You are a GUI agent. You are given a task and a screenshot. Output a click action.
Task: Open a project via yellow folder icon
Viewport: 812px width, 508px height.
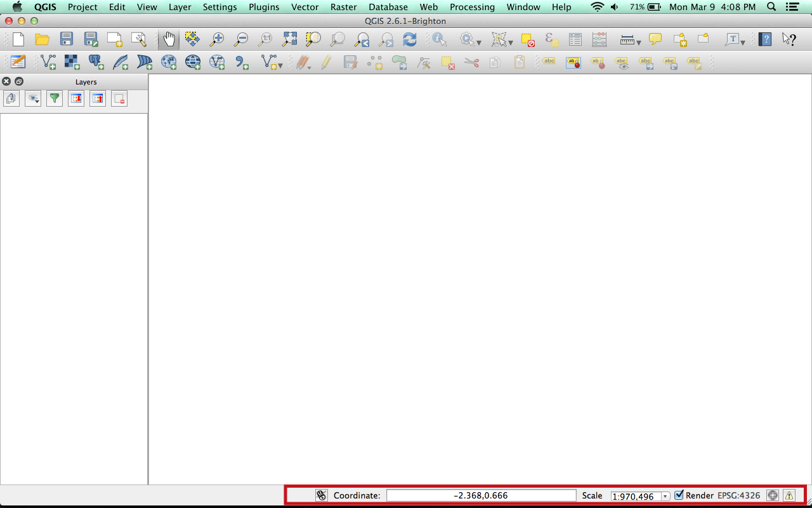click(x=43, y=39)
